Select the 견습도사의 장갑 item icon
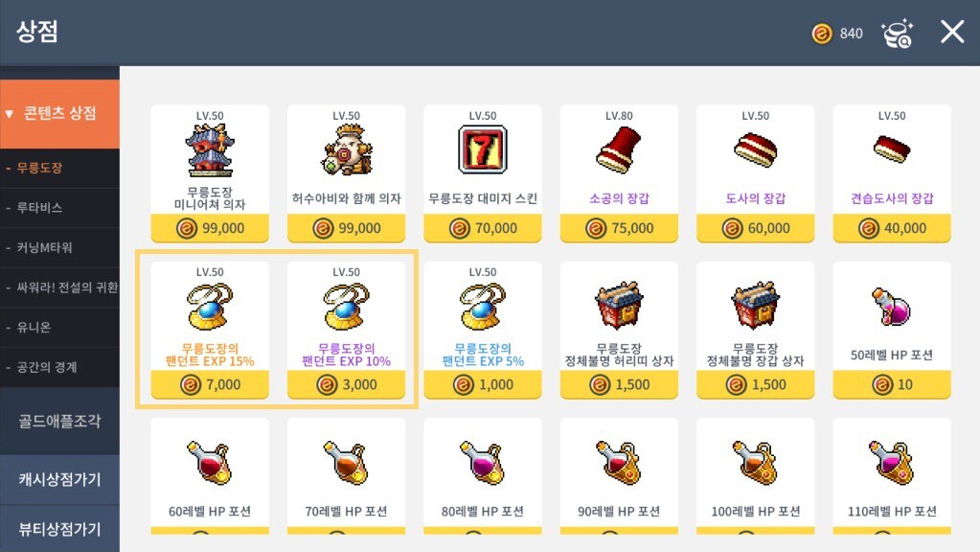The image size is (980, 552). [x=892, y=149]
